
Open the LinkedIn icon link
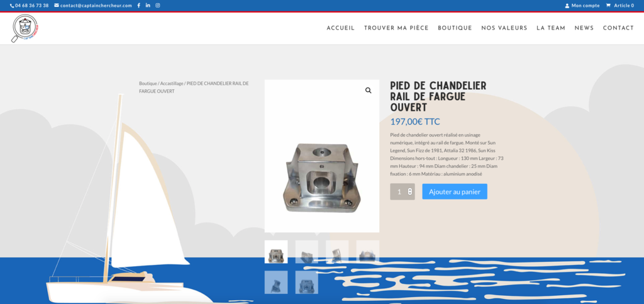[x=148, y=5]
